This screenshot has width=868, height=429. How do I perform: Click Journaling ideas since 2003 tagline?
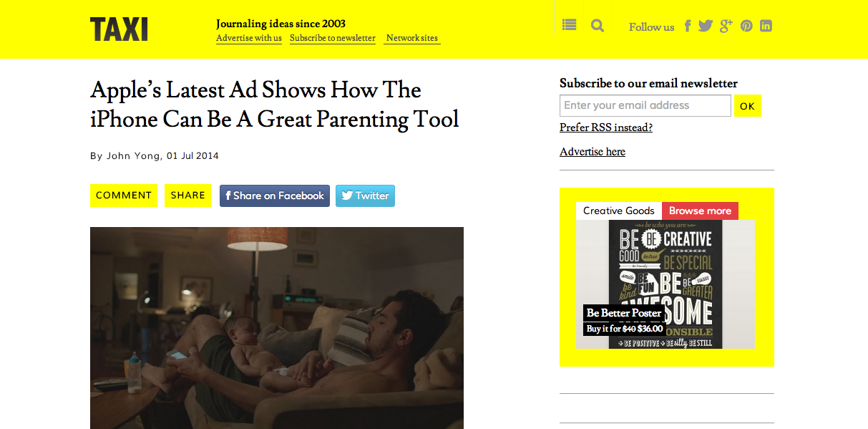281,24
